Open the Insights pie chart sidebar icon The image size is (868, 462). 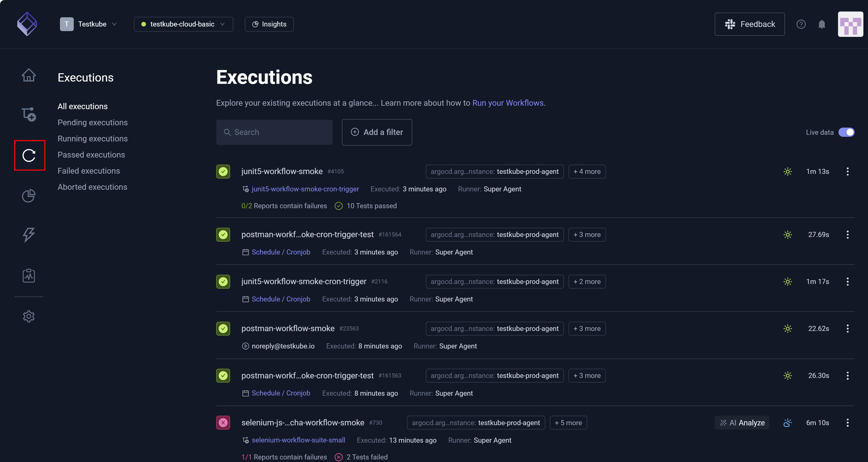(x=29, y=195)
